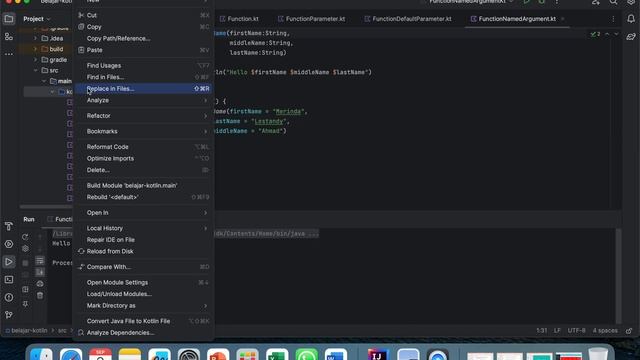640x360 pixels.
Task: Choose Optimize Imports
Action: 144,158
